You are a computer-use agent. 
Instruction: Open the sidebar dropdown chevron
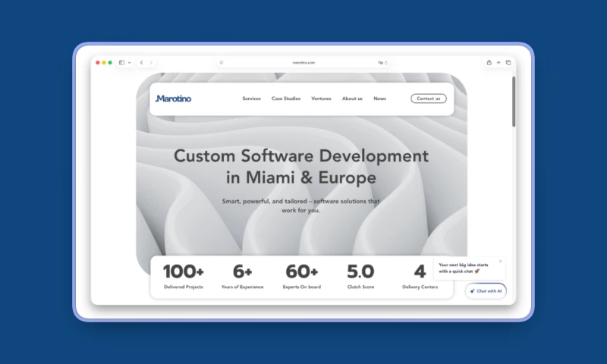129,63
